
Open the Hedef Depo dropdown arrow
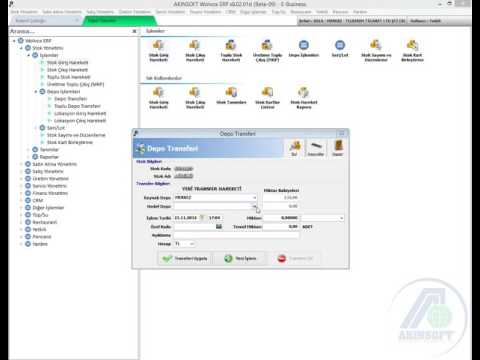(x=254, y=207)
